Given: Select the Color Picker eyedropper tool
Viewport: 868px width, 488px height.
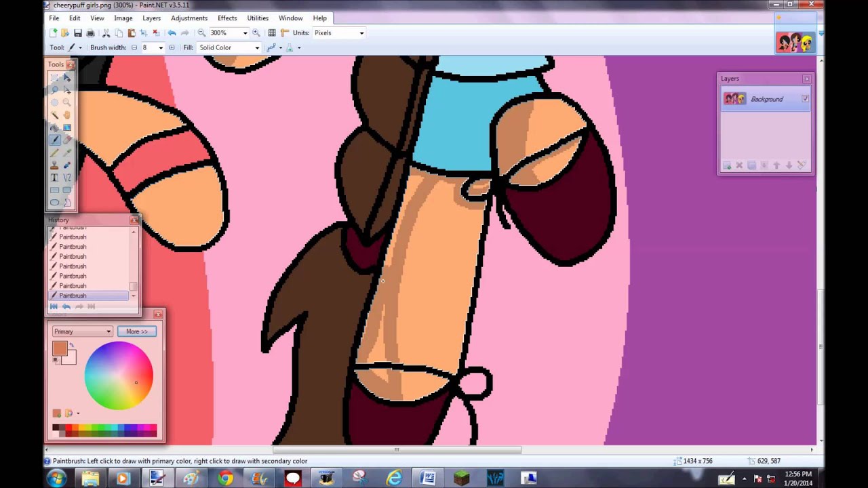Looking at the screenshot, I should tap(67, 152).
